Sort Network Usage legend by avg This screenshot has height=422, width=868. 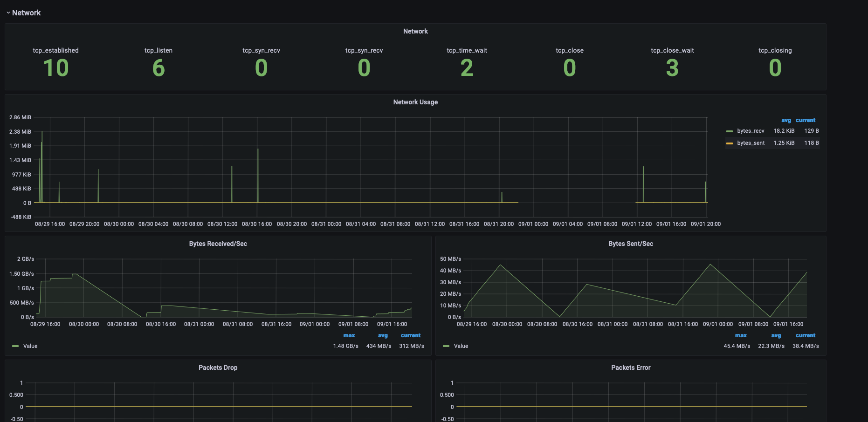(x=786, y=120)
